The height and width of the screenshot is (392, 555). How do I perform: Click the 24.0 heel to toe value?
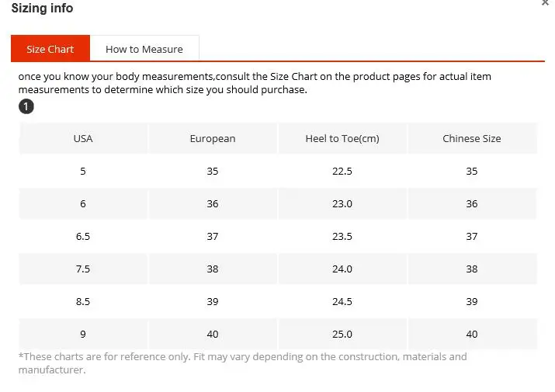(x=342, y=269)
